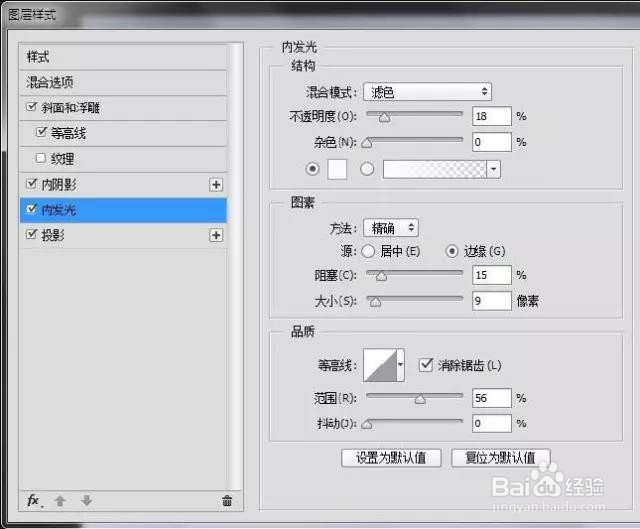Open 内阴影 settings row
This screenshot has height=529, width=640.
[123, 184]
